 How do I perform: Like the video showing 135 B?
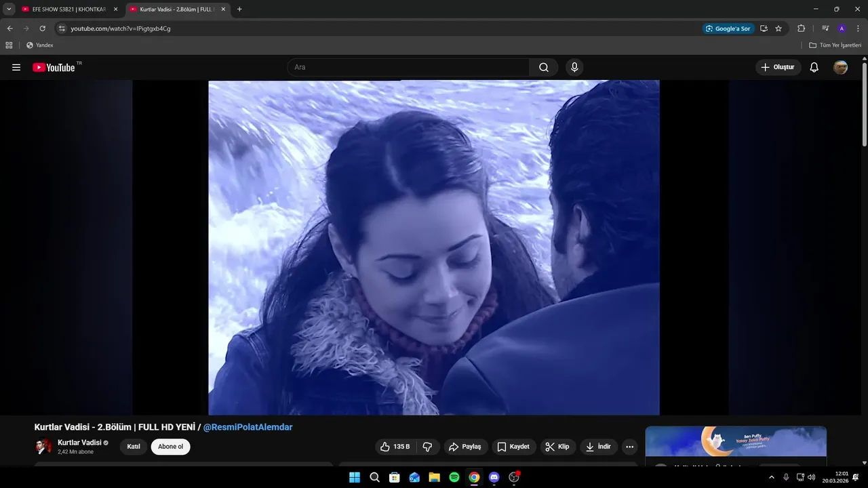tap(395, 447)
